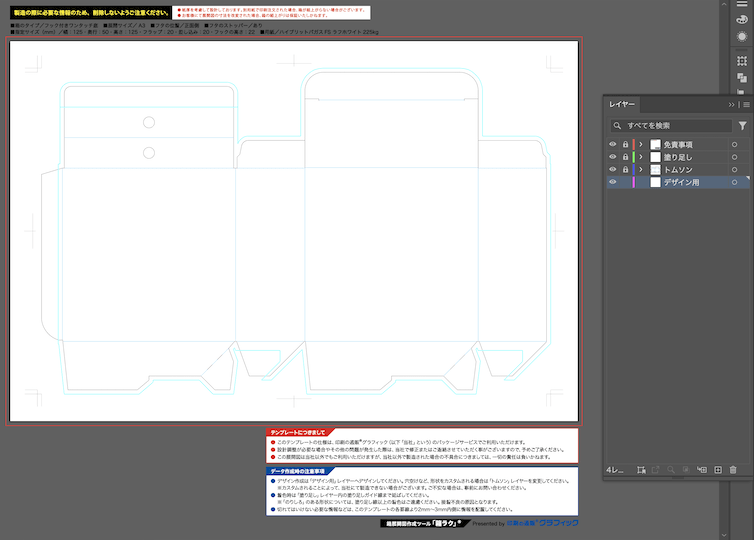Open the Layers panel options menu
Image resolution: width=754 pixels, height=540 pixels.
click(745, 104)
